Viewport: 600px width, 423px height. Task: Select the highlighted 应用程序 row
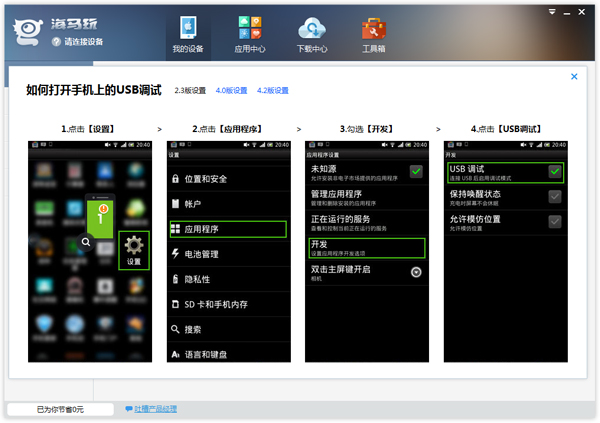[228, 229]
